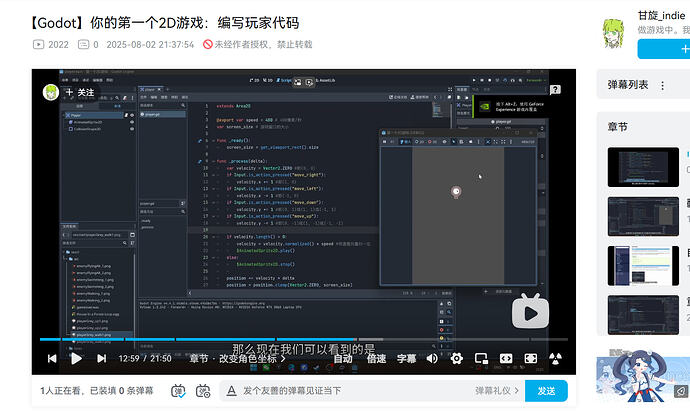Open the 弹幕礼仪 link

coord(497,391)
